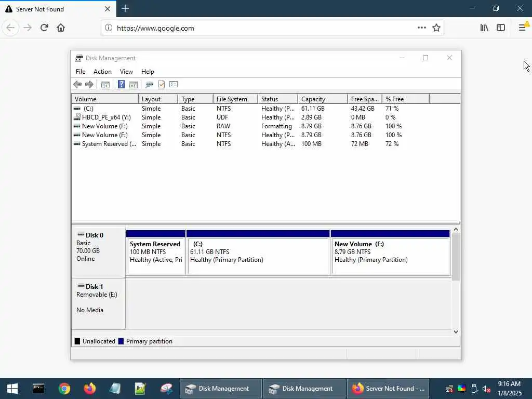Open Firefox hamburger menu
Screen dimensions: 532x399
523,27
